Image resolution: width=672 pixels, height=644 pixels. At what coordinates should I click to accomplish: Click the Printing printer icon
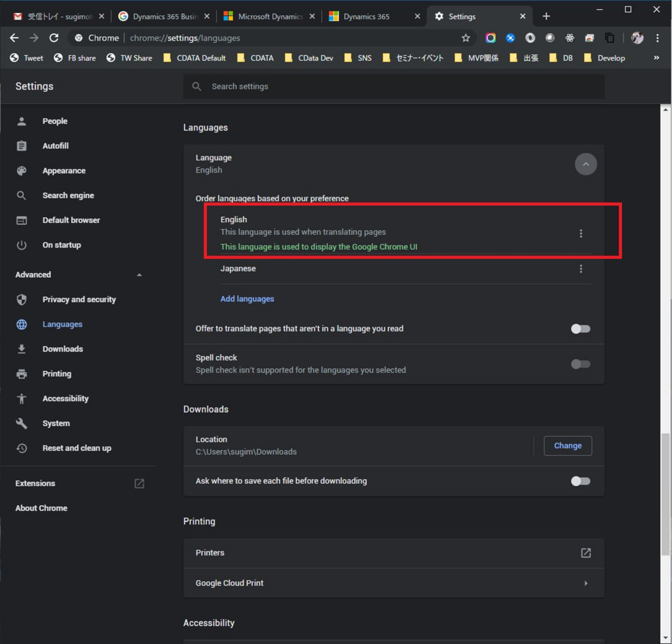point(21,374)
